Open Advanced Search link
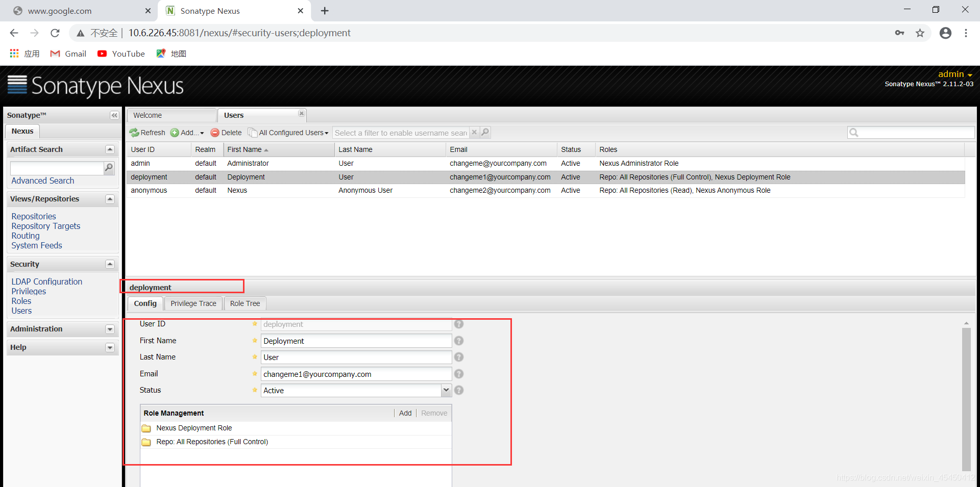 [43, 181]
